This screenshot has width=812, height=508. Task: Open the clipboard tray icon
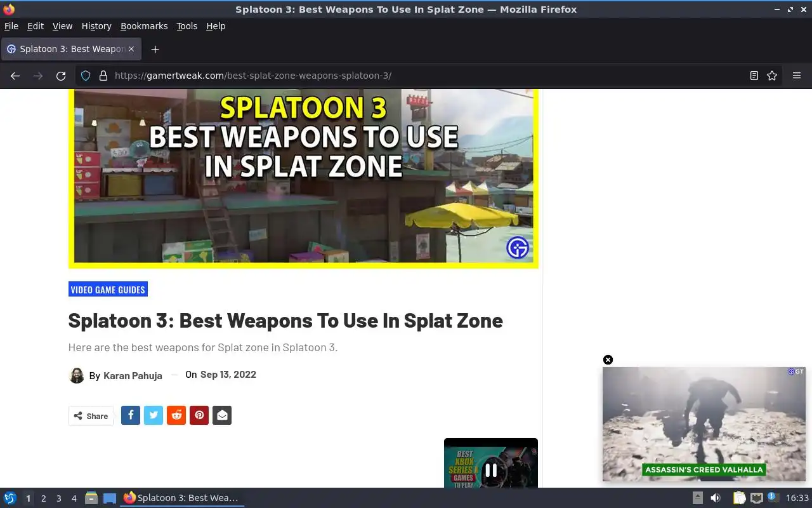pos(740,498)
